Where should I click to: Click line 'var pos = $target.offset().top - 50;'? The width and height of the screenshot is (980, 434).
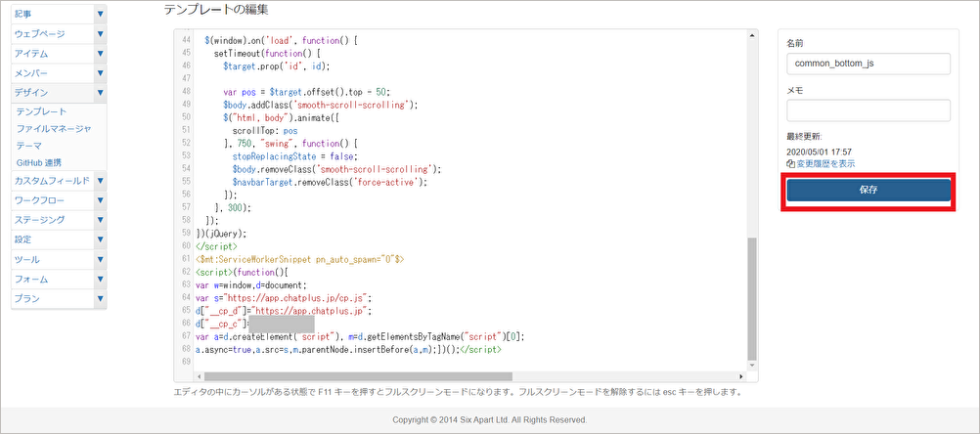click(306, 91)
